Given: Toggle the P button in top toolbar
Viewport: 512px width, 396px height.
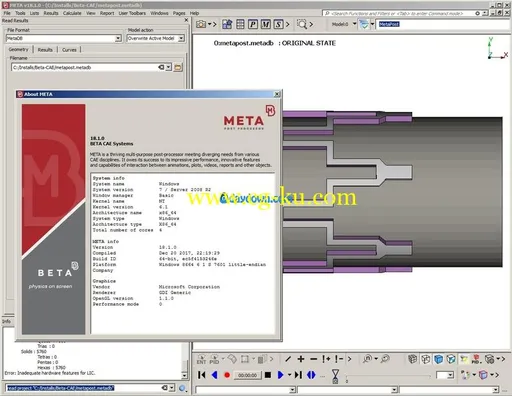Looking at the screenshot, I should [x=253, y=24].
